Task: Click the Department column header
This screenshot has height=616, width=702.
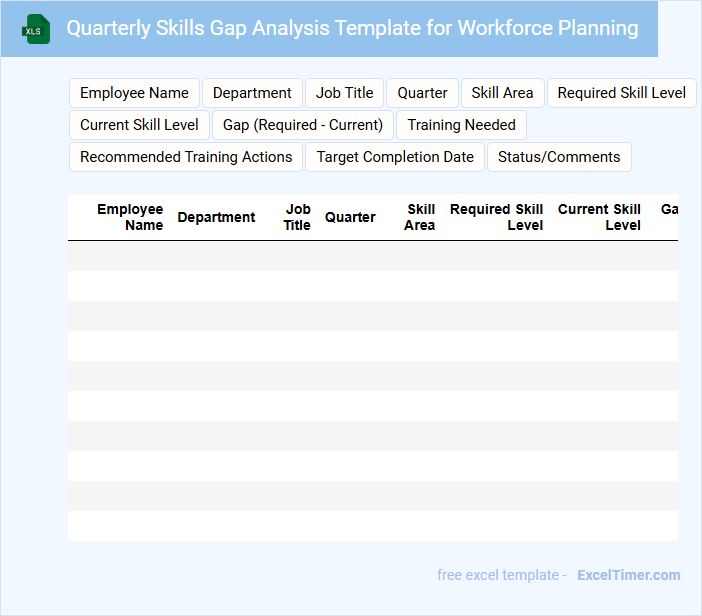Action: tap(216, 217)
